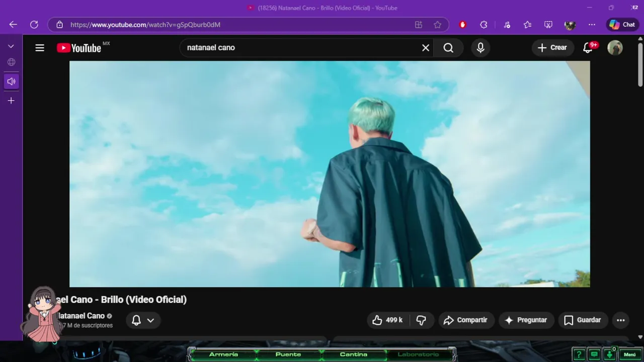Add a new tab with plus
This screenshot has width=644, height=362.
[11, 101]
